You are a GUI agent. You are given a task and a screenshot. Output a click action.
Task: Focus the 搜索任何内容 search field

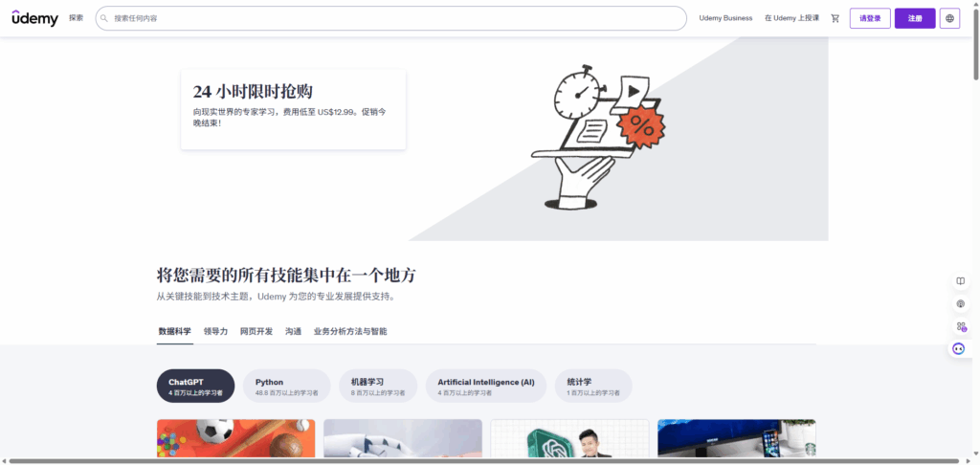(391, 19)
